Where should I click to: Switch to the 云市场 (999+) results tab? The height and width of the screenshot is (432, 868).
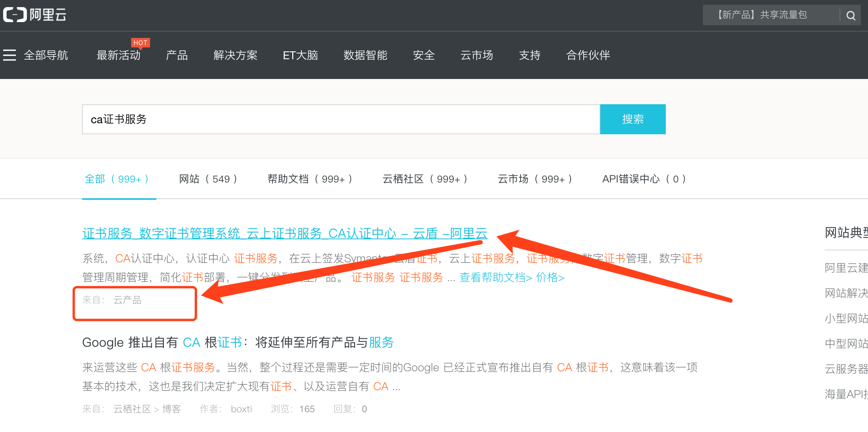click(535, 179)
